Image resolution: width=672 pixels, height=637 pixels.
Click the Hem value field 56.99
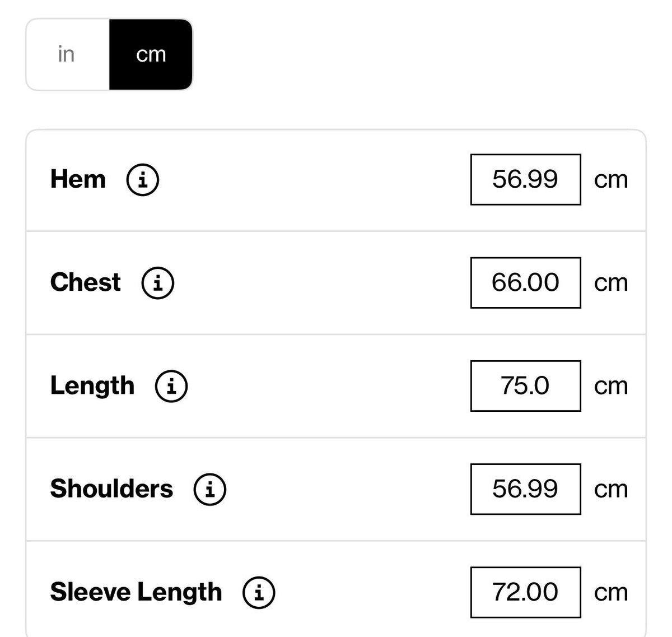coord(525,179)
